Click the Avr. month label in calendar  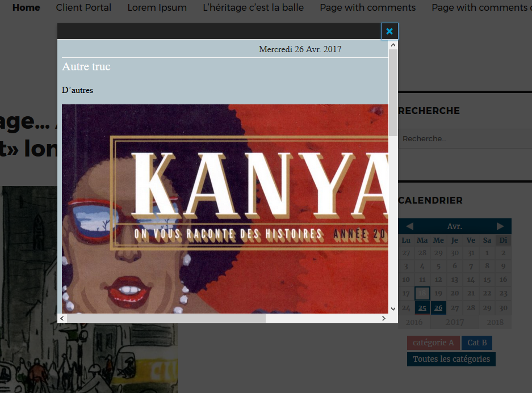click(455, 226)
